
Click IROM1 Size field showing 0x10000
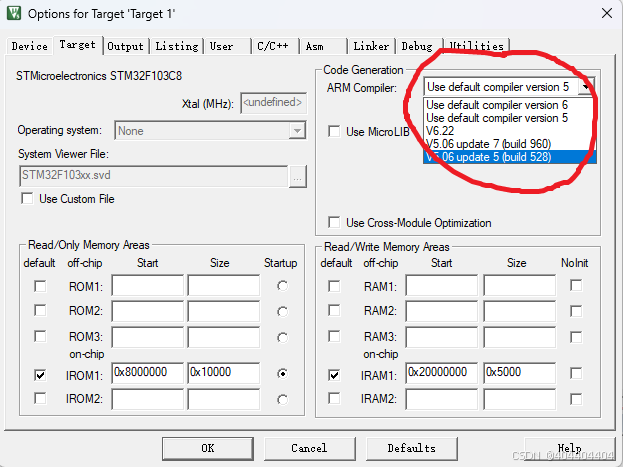(224, 373)
